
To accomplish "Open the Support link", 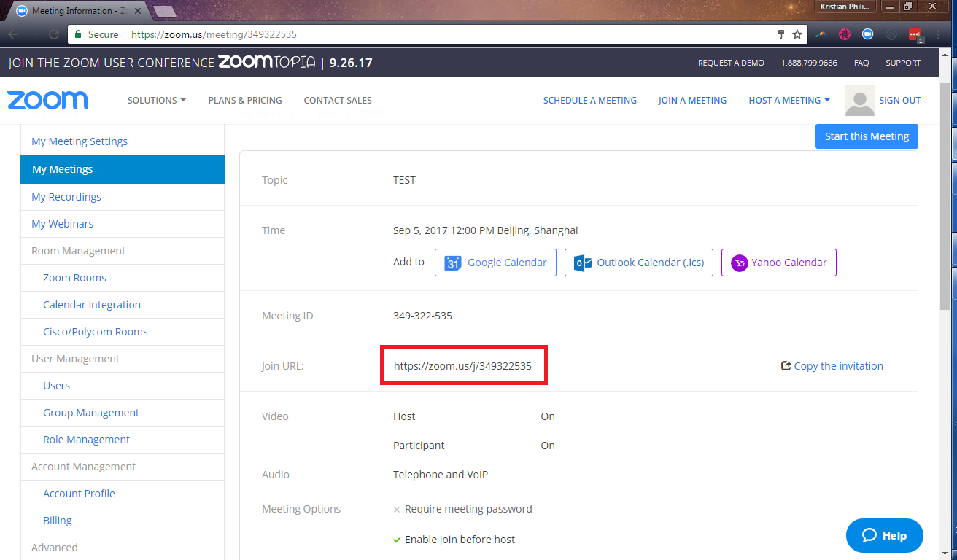I will point(903,63).
